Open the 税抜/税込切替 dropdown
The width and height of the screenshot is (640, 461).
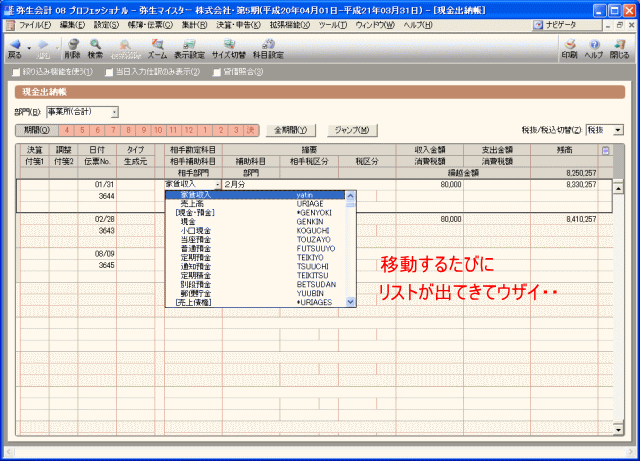click(618, 130)
